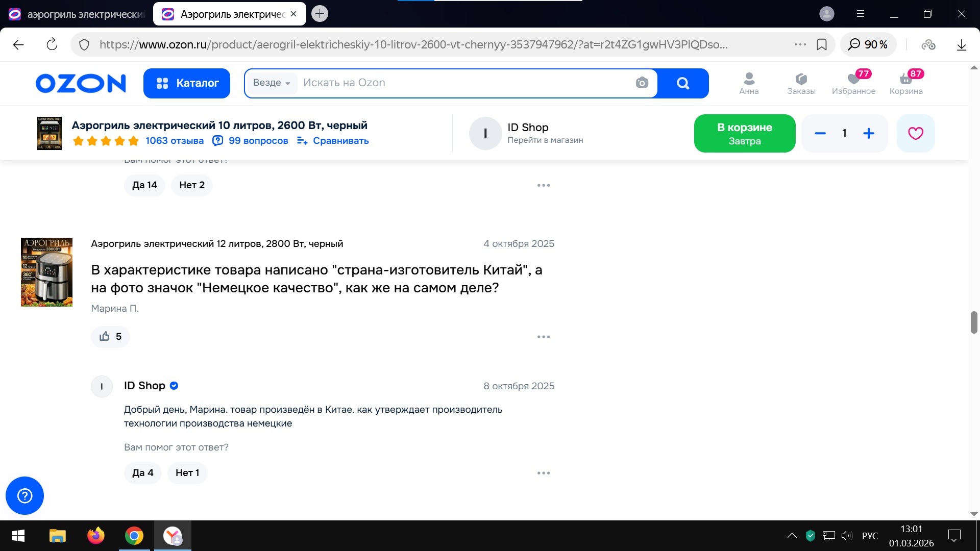Click the page vertical scrollbar thumb

click(973, 322)
